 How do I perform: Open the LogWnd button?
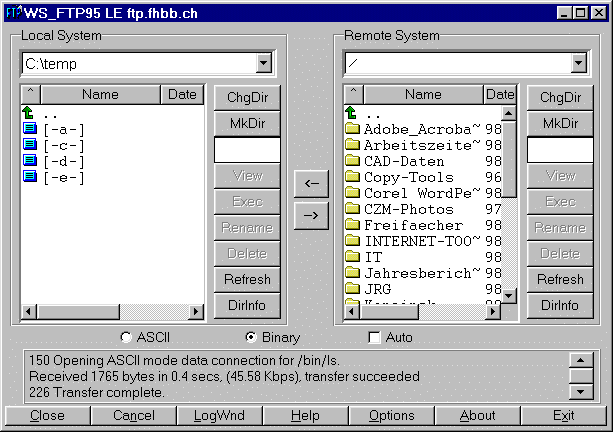[x=219, y=415]
